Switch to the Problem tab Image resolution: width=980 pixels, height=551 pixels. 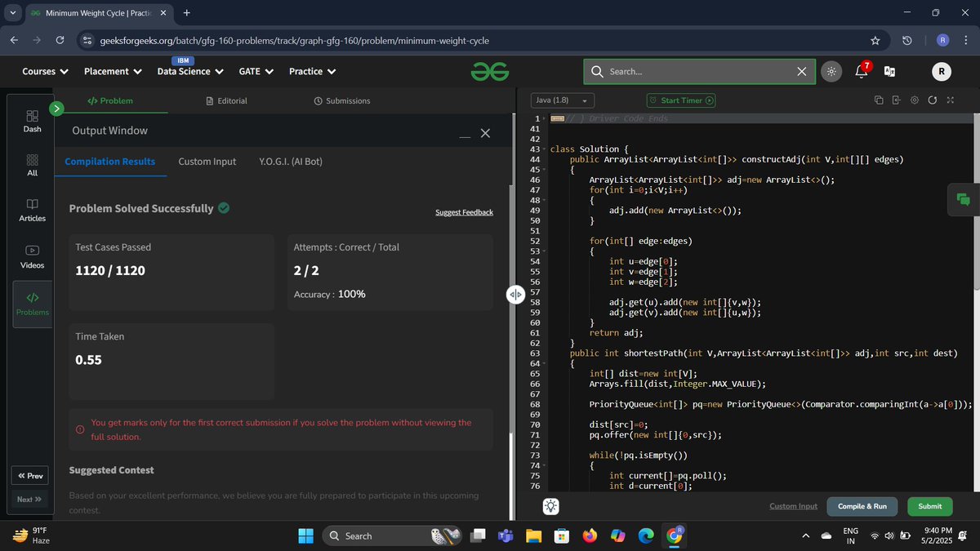tap(110, 100)
